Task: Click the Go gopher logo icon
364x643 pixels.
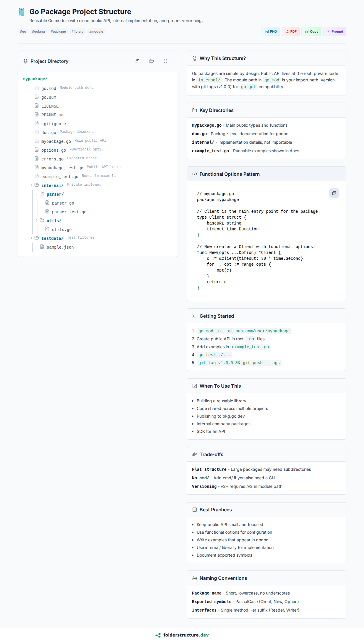Action: click(x=22, y=12)
